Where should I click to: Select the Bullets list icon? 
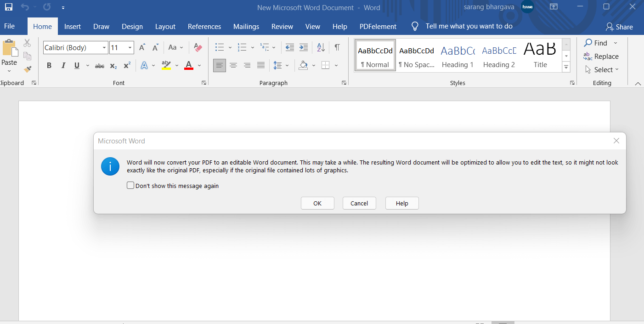pos(220,47)
